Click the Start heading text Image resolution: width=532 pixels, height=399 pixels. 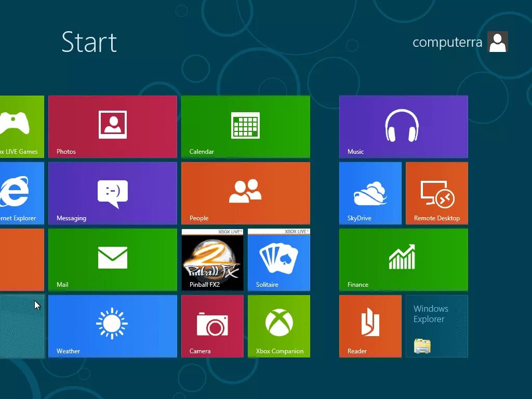89,42
